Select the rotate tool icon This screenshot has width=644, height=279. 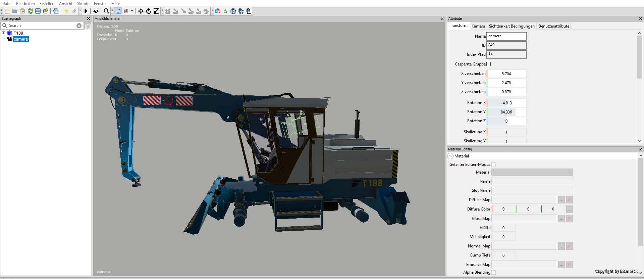149,11
